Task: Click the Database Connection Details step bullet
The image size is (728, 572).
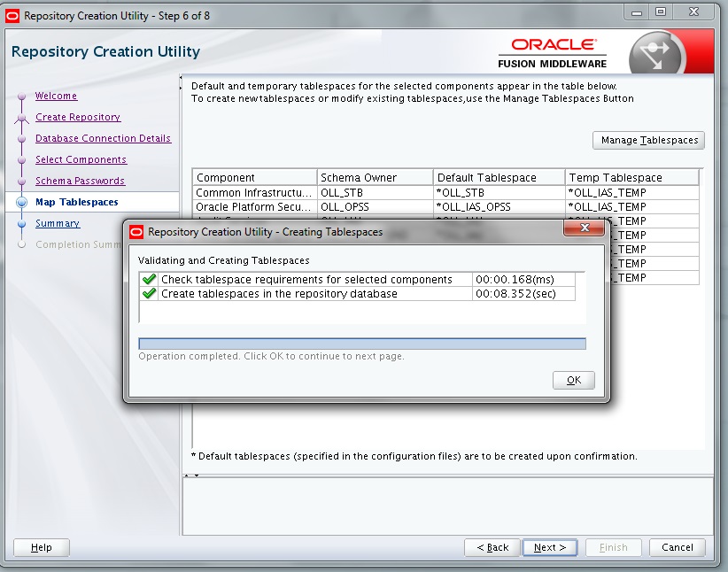Action: click(x=21, y=139)
